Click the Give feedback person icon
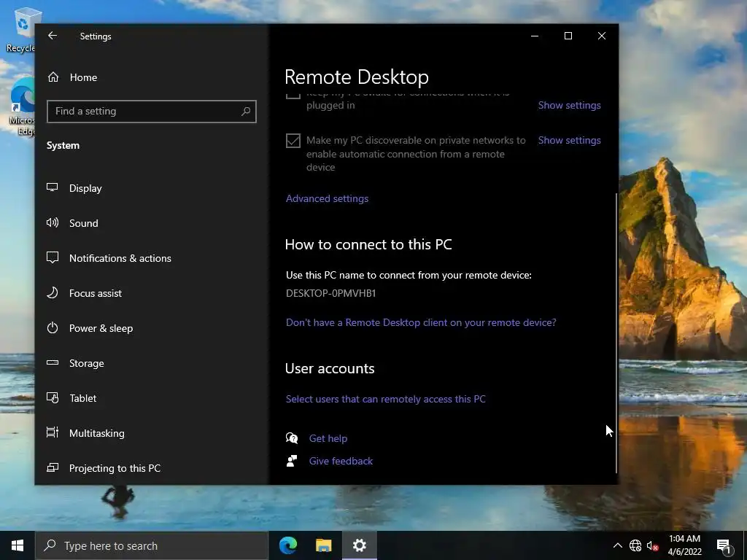Viewport: 747px width, 560px height. tap(292, 461)
